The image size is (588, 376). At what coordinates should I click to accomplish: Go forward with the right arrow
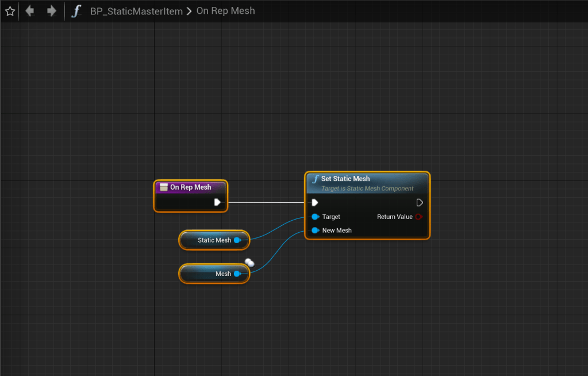(51, 11)
